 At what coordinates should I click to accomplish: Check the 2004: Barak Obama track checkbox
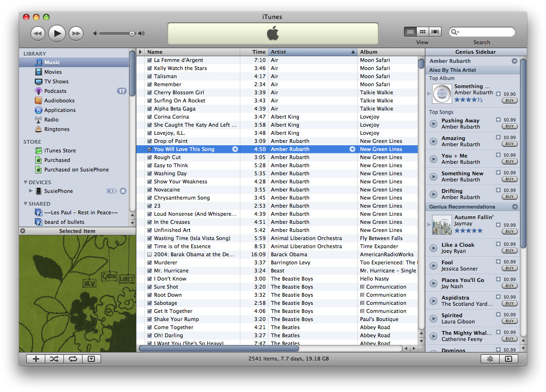coord(149,255)
